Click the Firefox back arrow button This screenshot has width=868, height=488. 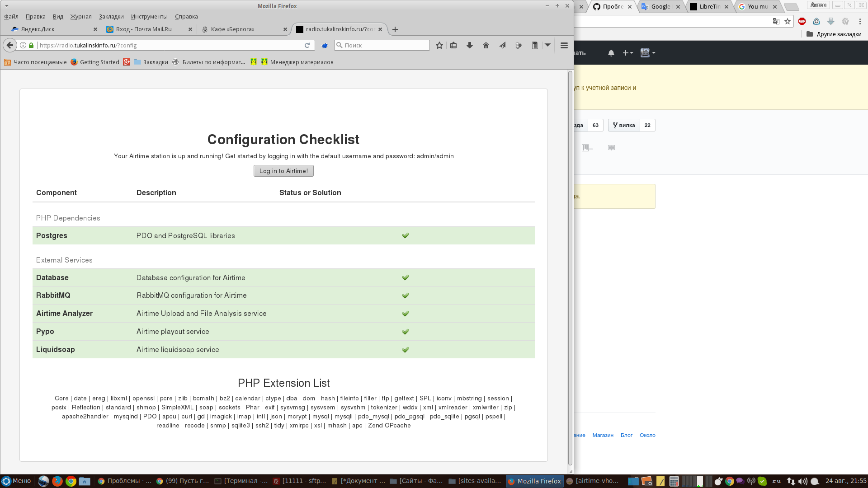(x=10, y=45)
